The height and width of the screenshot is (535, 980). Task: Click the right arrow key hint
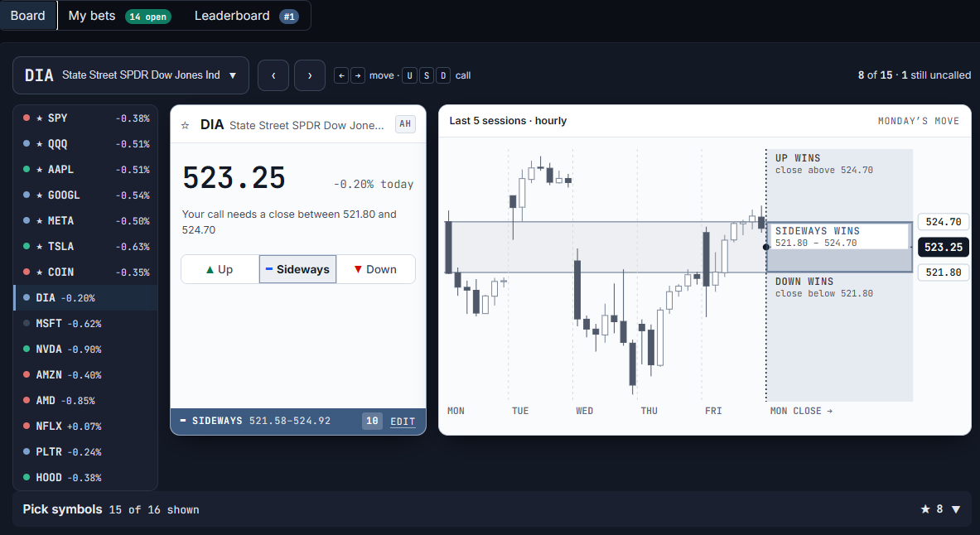pos(358,75)
